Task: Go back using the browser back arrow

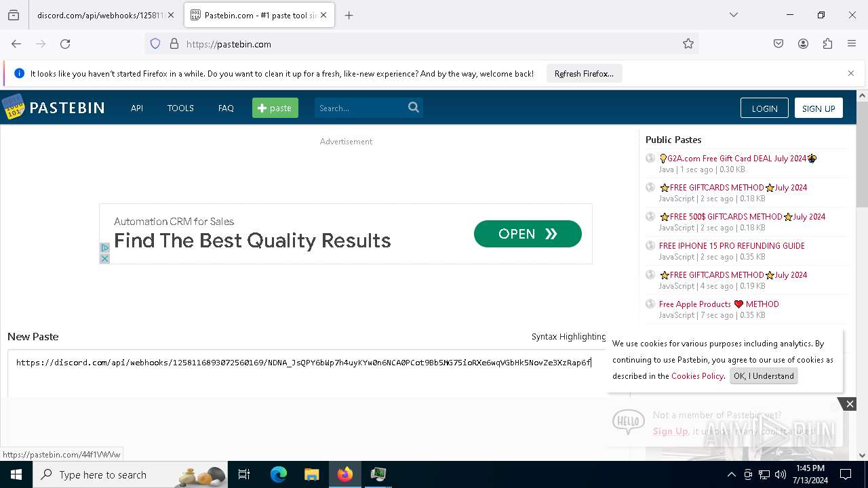Action: pyautogui.click(x=16, y=43)
